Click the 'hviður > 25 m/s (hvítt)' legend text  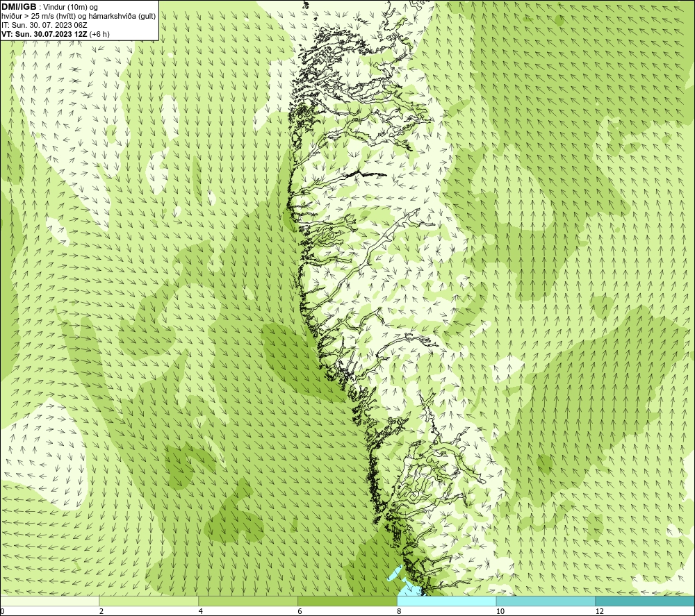tap(40, 17)
